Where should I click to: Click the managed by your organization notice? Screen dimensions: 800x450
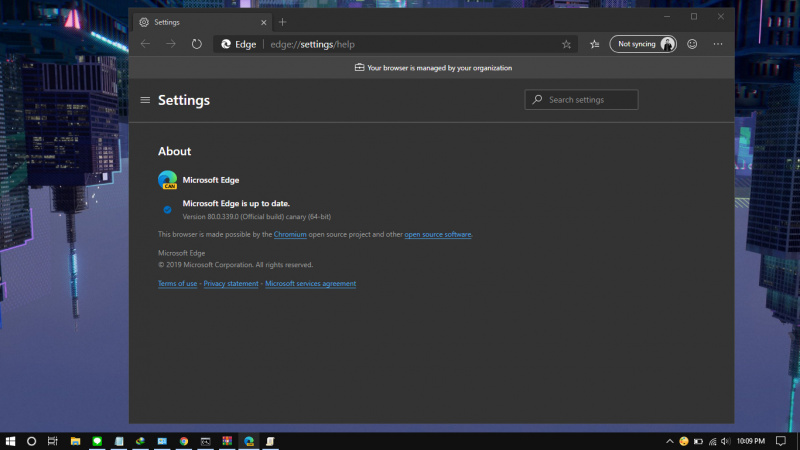tap(433, 68)
